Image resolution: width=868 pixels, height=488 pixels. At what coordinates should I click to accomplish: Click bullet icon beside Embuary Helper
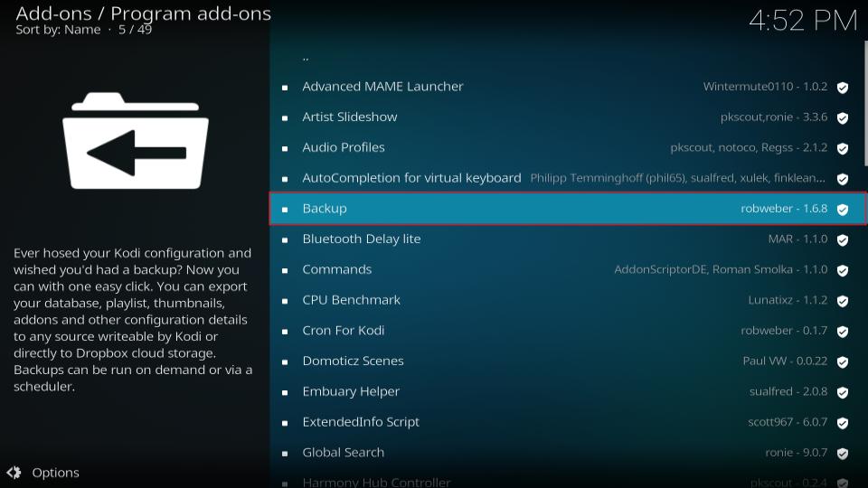285,392
